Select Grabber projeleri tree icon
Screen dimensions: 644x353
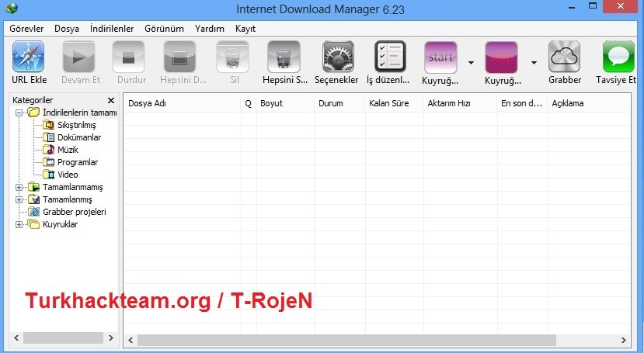(33, 212)
